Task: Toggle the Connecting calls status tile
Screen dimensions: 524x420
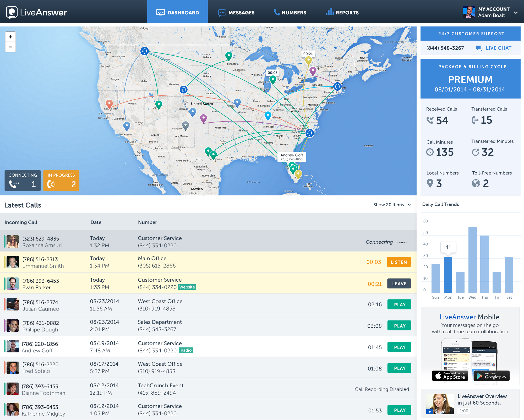Action: coord(23,180)
